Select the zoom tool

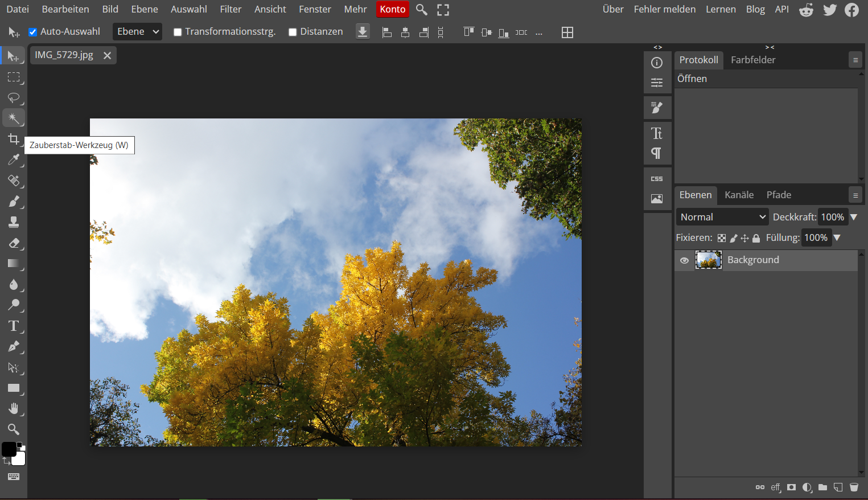[x=14, y=429]
